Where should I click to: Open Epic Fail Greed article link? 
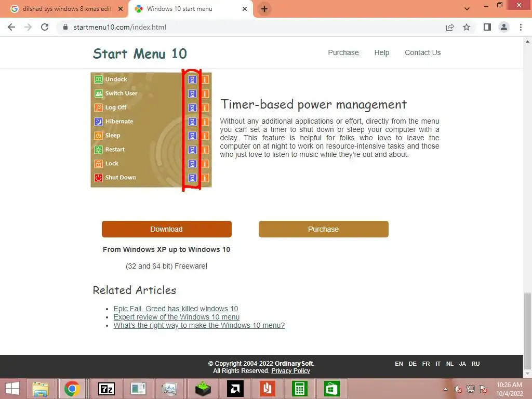(x=176, y=309)
